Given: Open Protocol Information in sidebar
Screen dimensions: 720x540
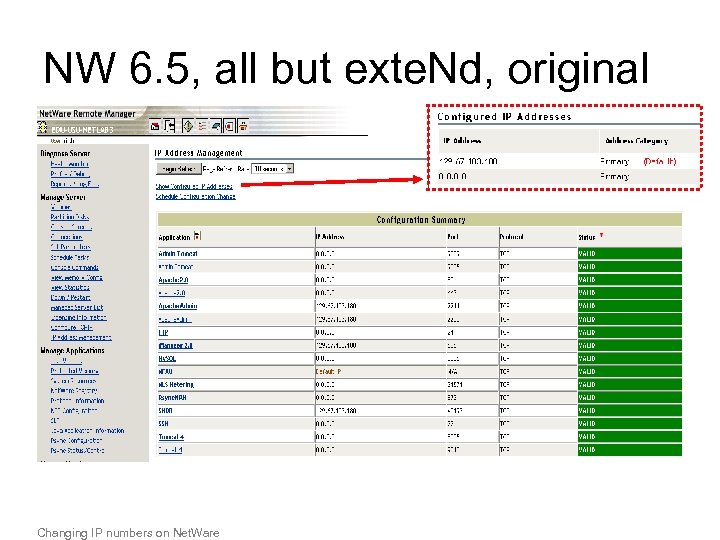Looking at the screenshot, I should (x=77, y=401).
